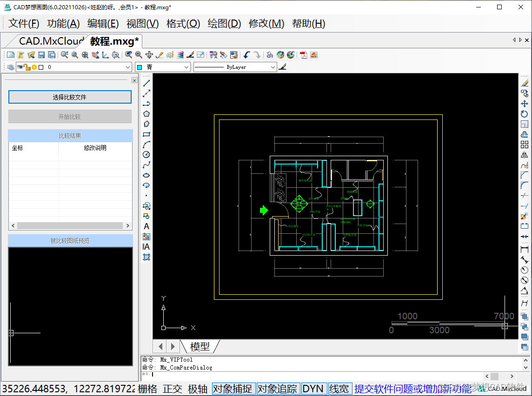Click the 选择比较文件 button

pos(70,97)
